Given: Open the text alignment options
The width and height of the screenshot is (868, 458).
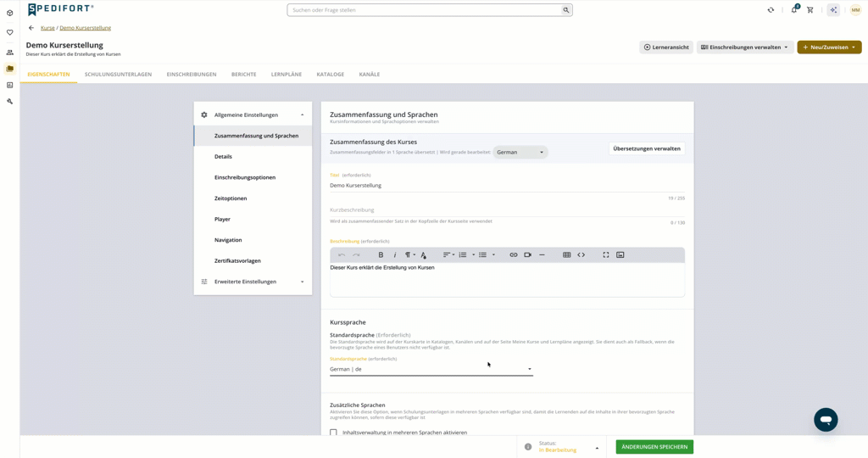Looking at the screenshot, I should click(x=448, y=254).
